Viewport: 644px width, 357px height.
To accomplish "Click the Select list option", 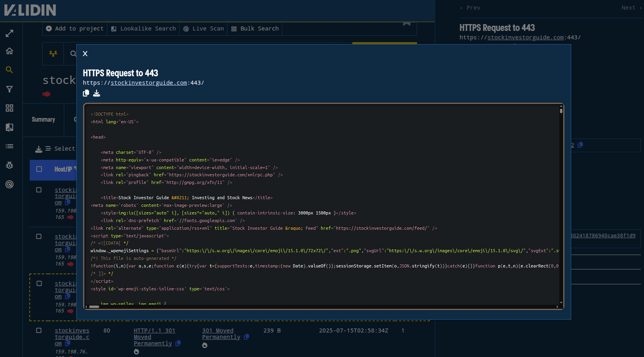I will (x=60, y=149).
